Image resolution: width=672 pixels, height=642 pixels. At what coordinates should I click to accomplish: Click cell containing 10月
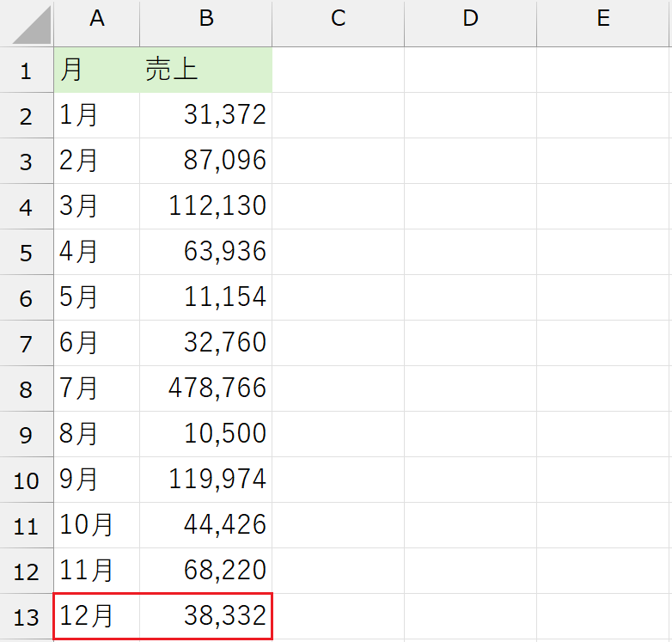[x=96, y=525]
